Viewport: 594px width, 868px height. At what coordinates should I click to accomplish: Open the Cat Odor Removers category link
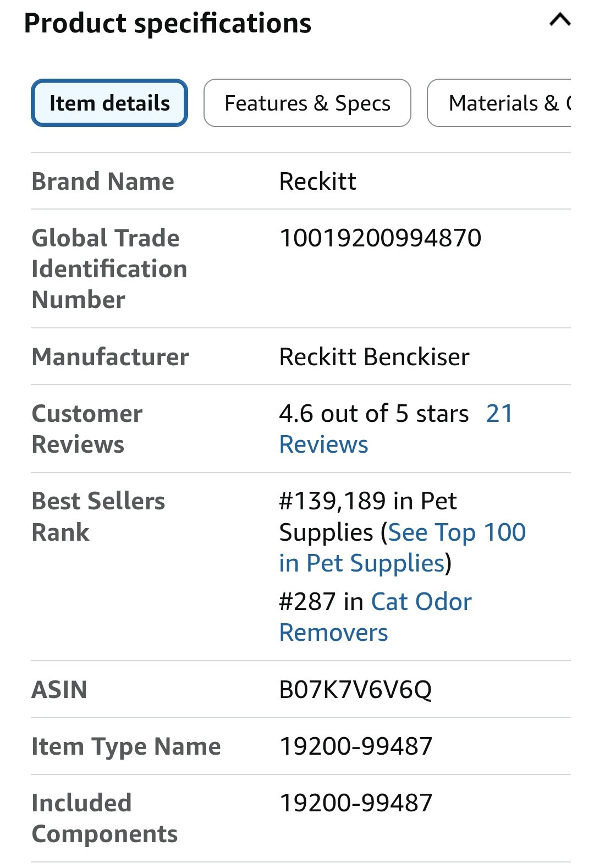point(376,617)
